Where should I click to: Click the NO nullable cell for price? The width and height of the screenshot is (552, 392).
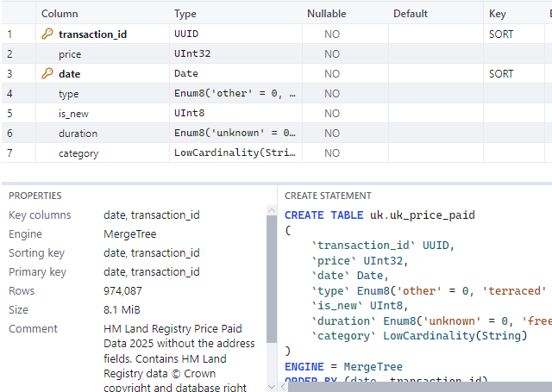pos(332,53)
